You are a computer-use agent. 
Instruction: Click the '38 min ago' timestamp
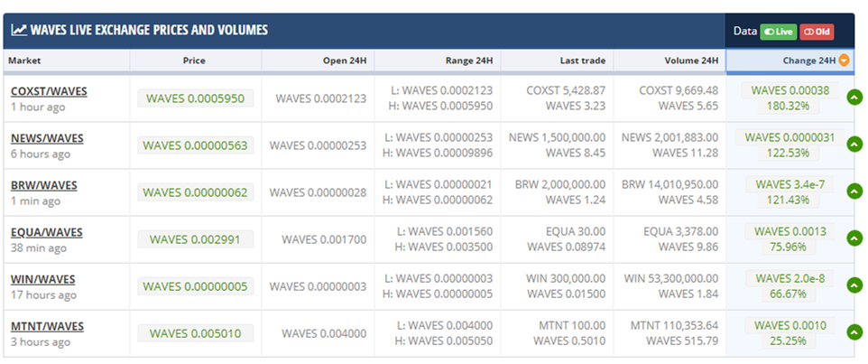(x=39, y=248)
